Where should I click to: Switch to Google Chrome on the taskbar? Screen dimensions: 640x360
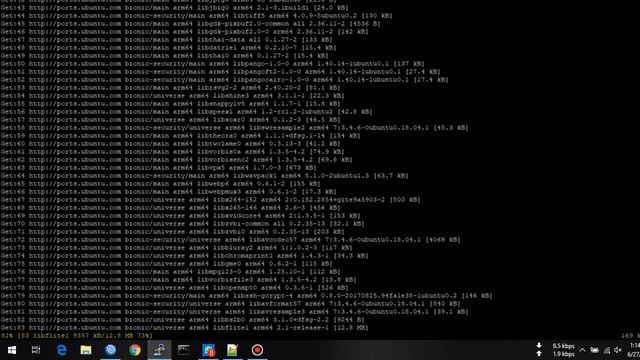click(135, 350)
